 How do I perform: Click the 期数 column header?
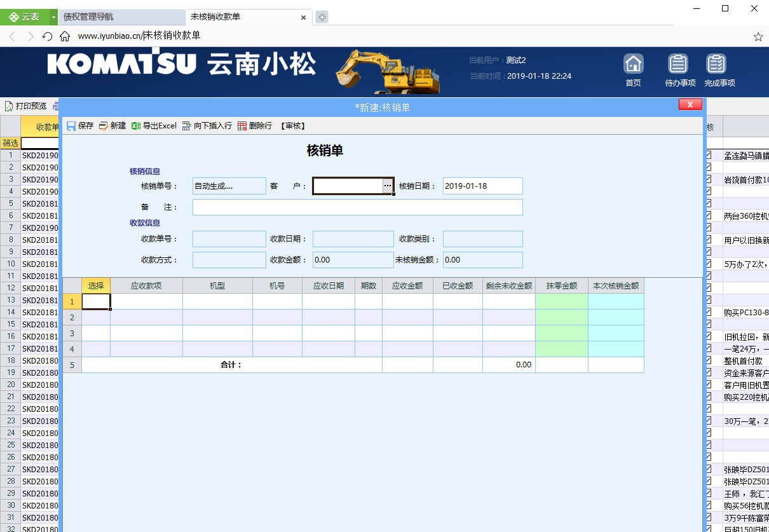[369, 285]
